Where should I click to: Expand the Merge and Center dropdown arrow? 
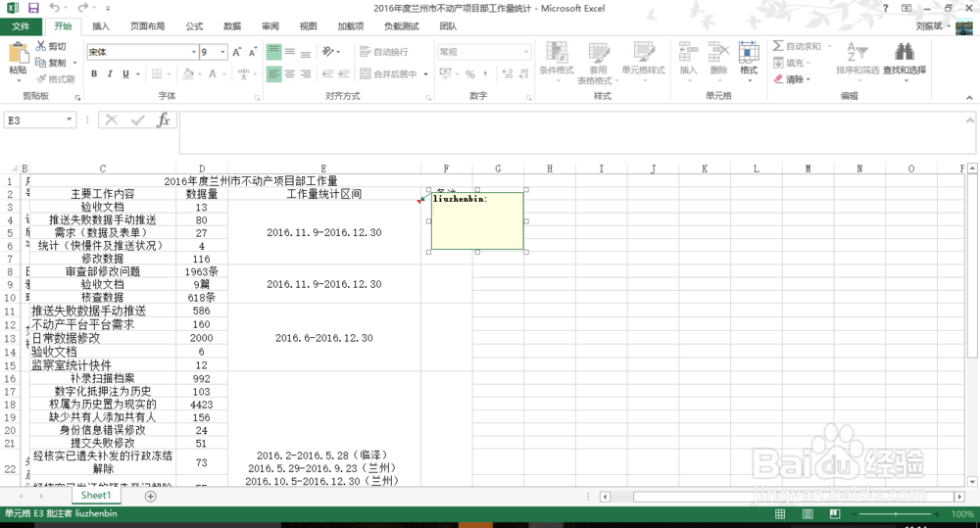pyautogui.click(x=425, y=73)
